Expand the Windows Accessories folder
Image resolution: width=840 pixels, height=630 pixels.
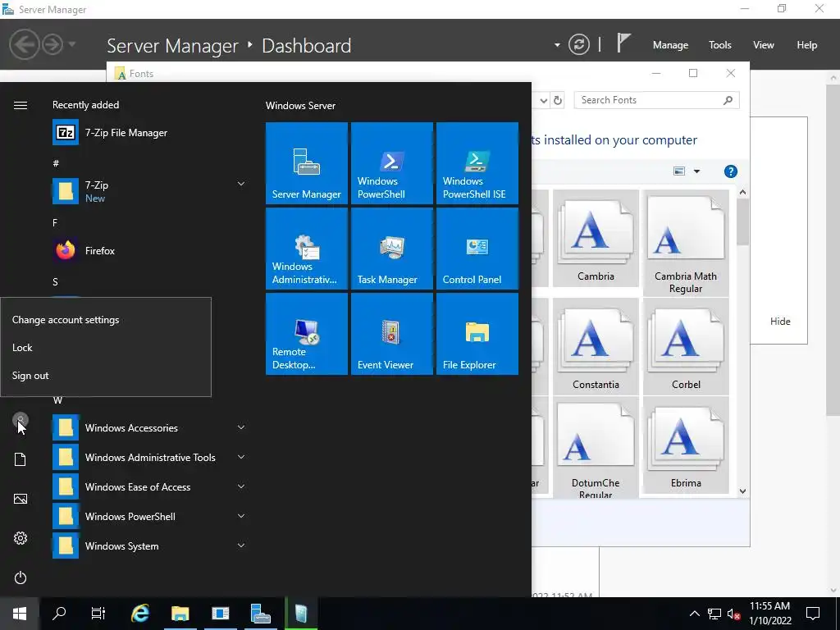tap(241, 427)
